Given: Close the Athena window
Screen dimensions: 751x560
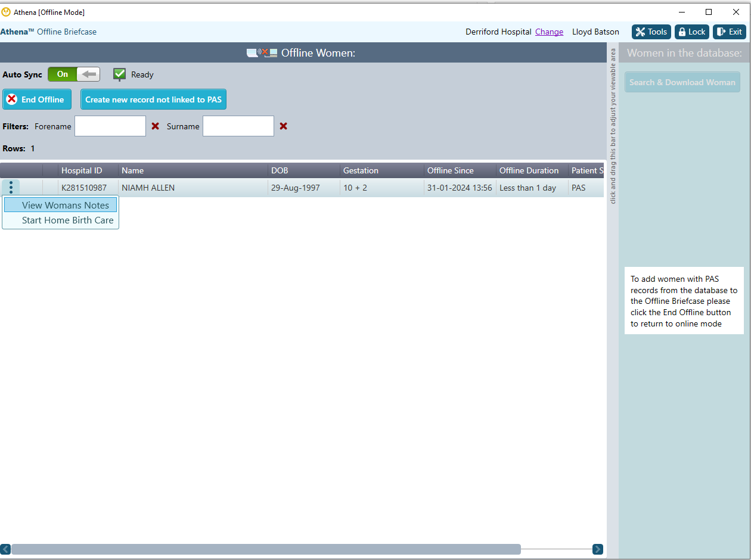Looking at the screenshot, I should 736,12.
